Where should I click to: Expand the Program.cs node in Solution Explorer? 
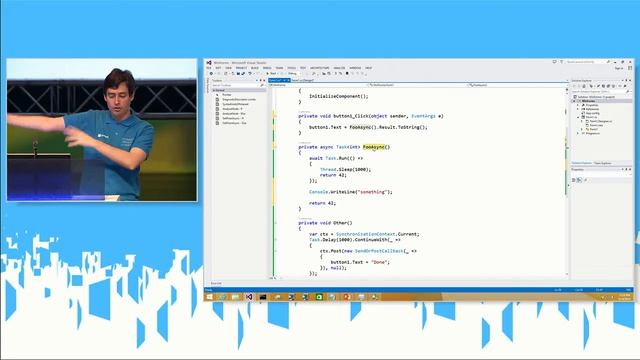click(578, 133)
